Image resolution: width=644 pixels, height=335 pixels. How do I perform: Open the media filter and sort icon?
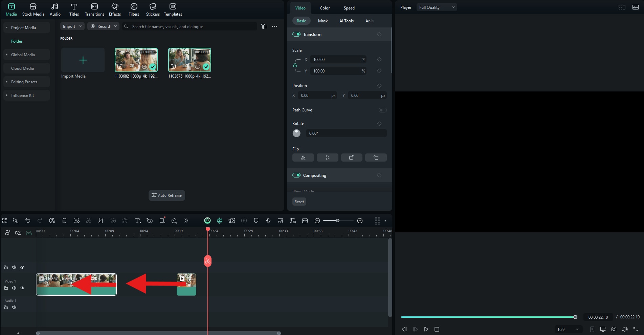pyautogui.click(x=264, y=26)
